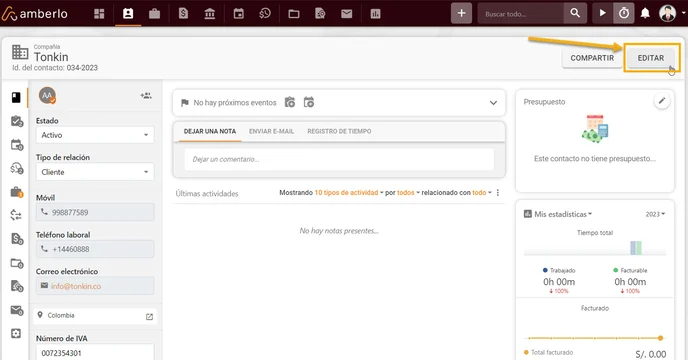The image size is (688, 360).
Task: Open the folder documents icon in top bar
Action: point(294,14)
